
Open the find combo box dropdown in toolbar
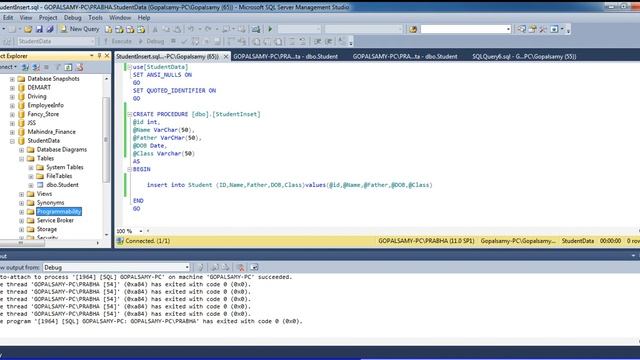pos(508,29)
